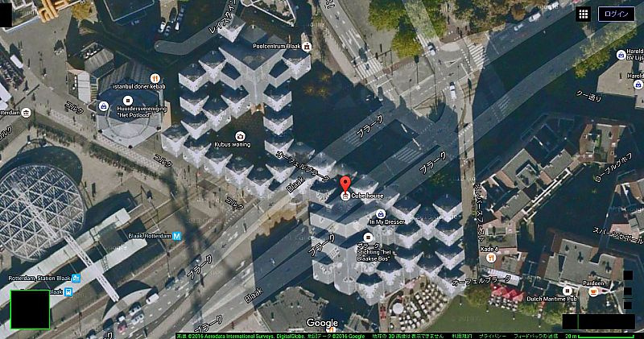Click shopping bag icon beside Het Potlood

[104, 107]
